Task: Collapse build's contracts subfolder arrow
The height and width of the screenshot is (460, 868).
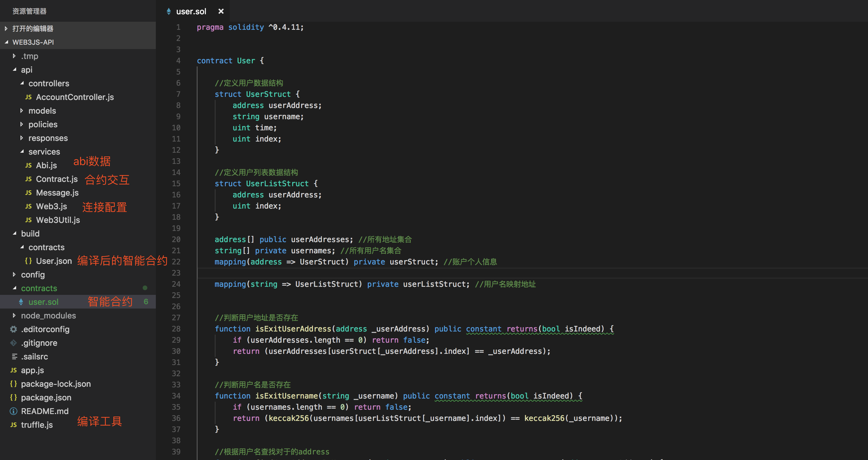Action: click(21, 247)
